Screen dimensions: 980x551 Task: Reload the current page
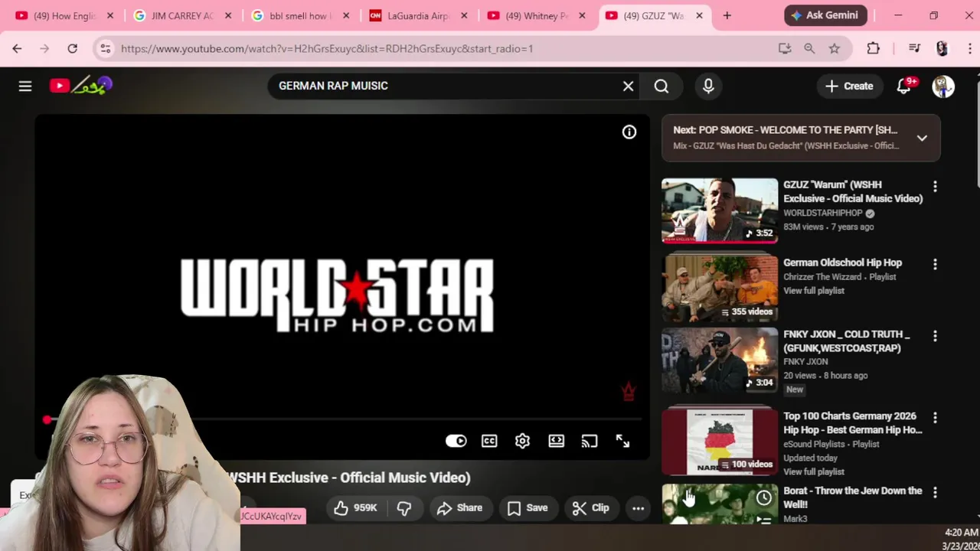pos(72,49)
